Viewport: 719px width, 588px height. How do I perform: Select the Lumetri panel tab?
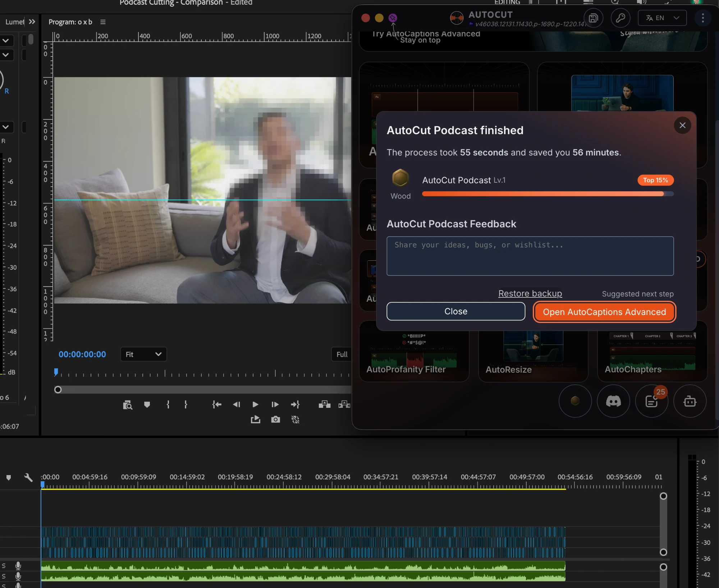14,22
